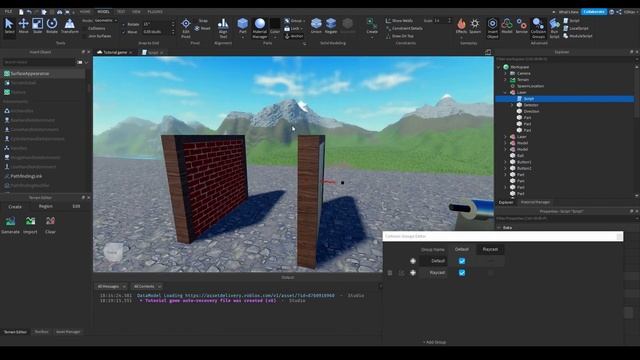The height and width of the screenshot is (360, 640).
Task: Toggle the Collisions checkbox
Action: pyautogui.click(x=85, y=29)
